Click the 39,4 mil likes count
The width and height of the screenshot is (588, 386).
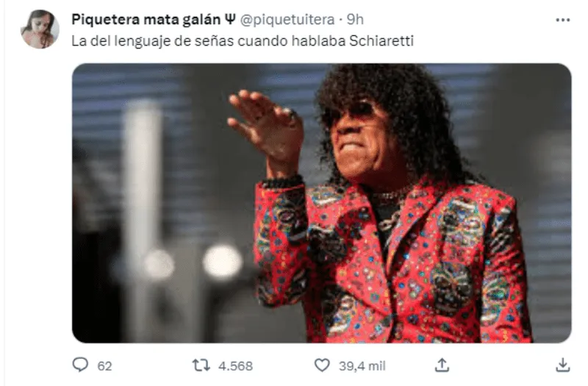pyautogui.click(x=362, y=365)
